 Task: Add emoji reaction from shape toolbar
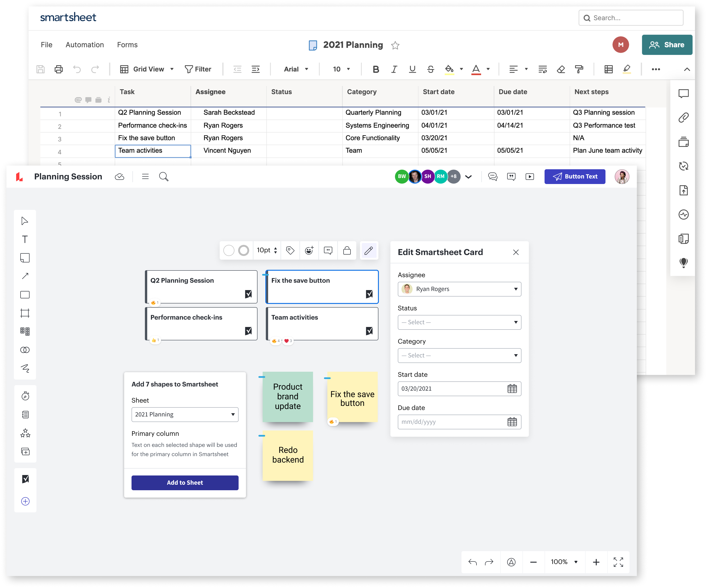(x=309, y=250)
